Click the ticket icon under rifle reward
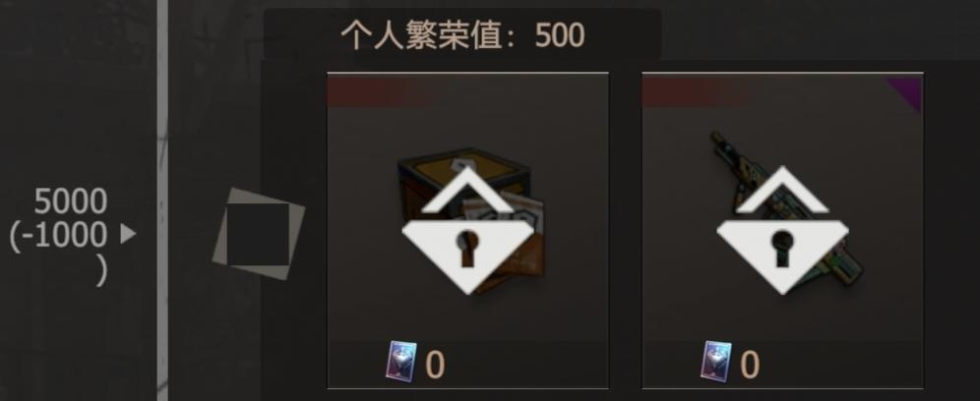This screenshot has width=980, height=401. (x=715, y=361)
